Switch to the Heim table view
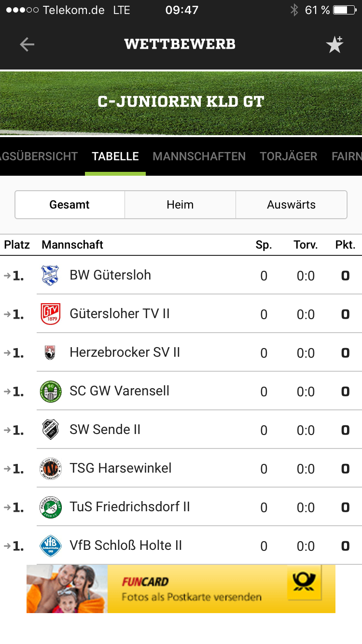This screenshot has height=644, width=362. click(x=180, y=205)
